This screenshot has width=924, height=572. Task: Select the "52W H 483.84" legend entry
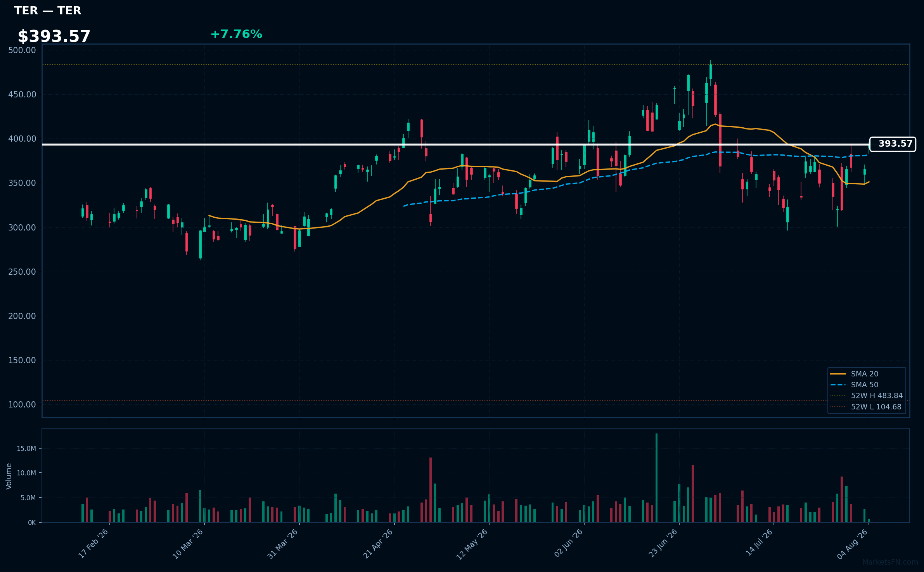tap(867, 395)
